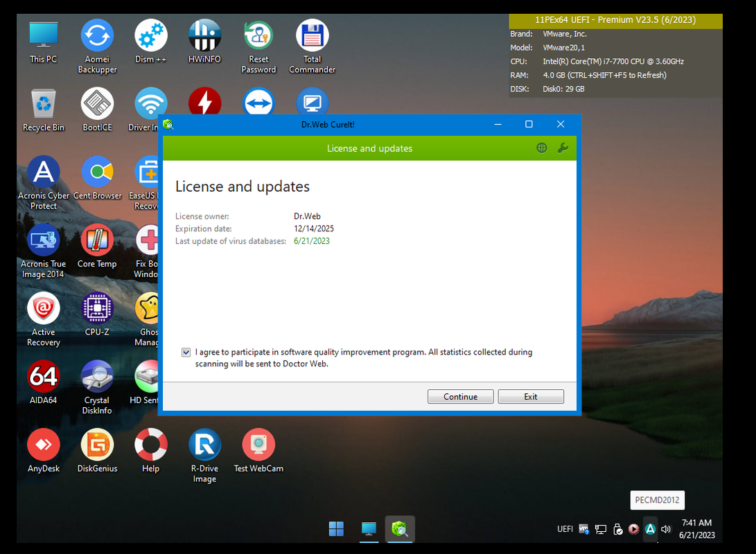Click the Dr.Web CureIt title bar icon
The height and width of the screenshot is (554, 756).
(168, 124)
